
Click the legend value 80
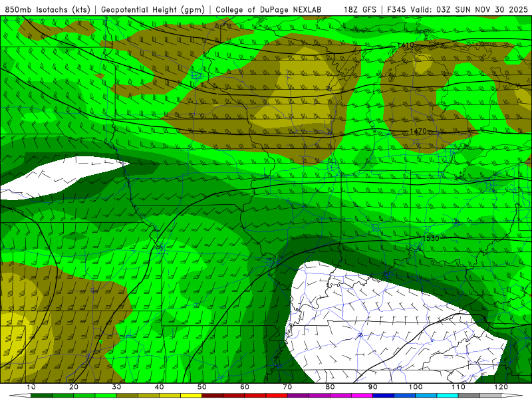point(330,387)
